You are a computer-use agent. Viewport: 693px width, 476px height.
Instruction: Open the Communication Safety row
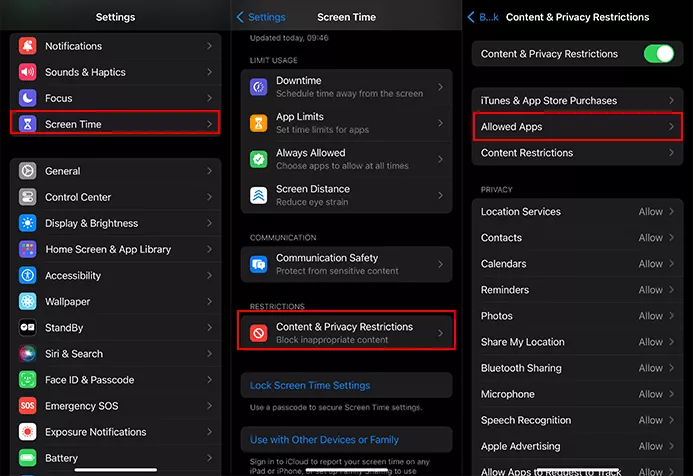346,264
